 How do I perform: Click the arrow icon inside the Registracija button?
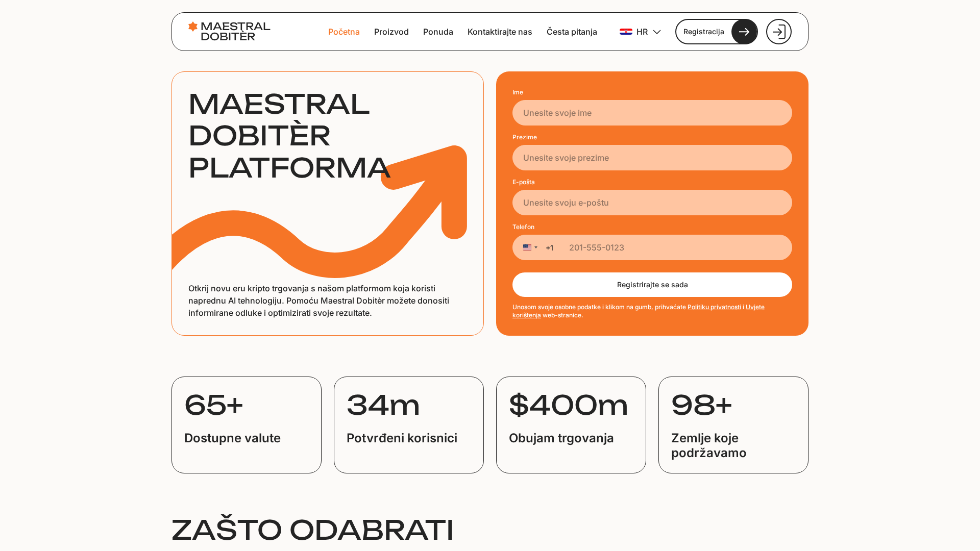point(744,31)
